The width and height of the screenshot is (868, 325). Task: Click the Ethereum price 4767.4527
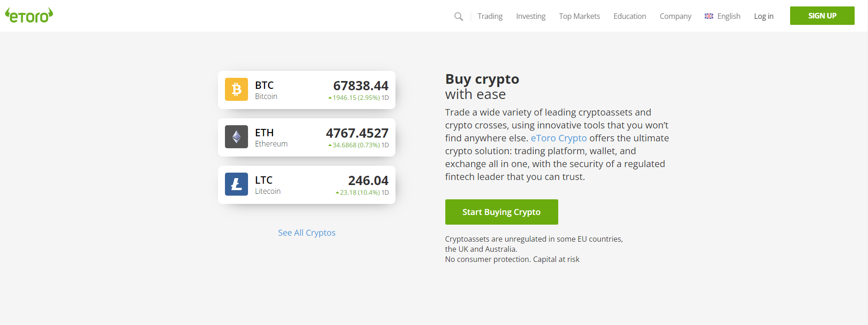[357, 133]
